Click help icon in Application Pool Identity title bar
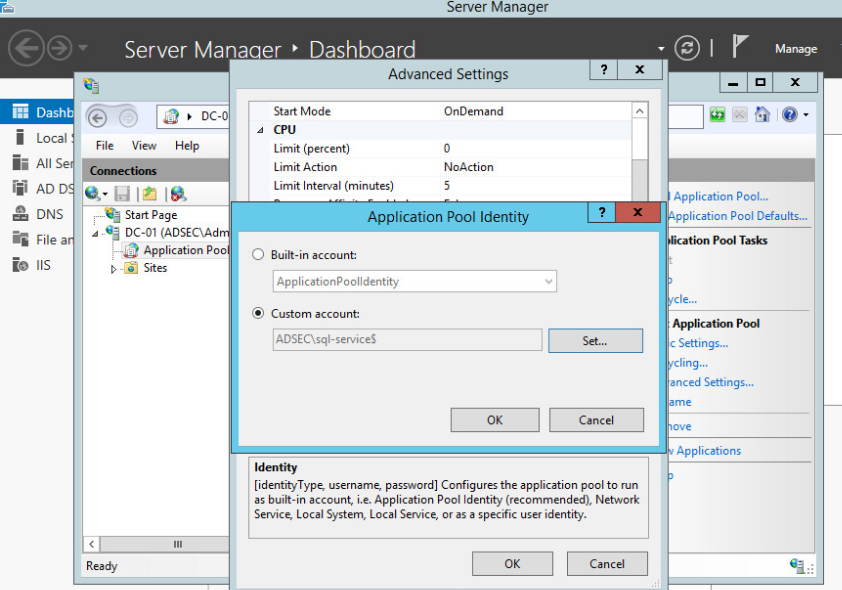The width and height of the screenshot is (842, 590). 602,212
